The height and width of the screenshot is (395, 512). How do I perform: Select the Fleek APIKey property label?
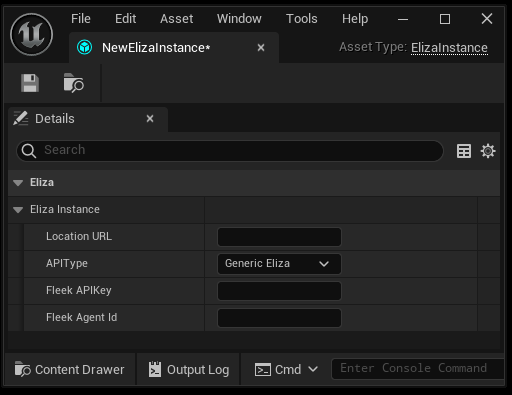pyautogui.click(x=79, y=290)
